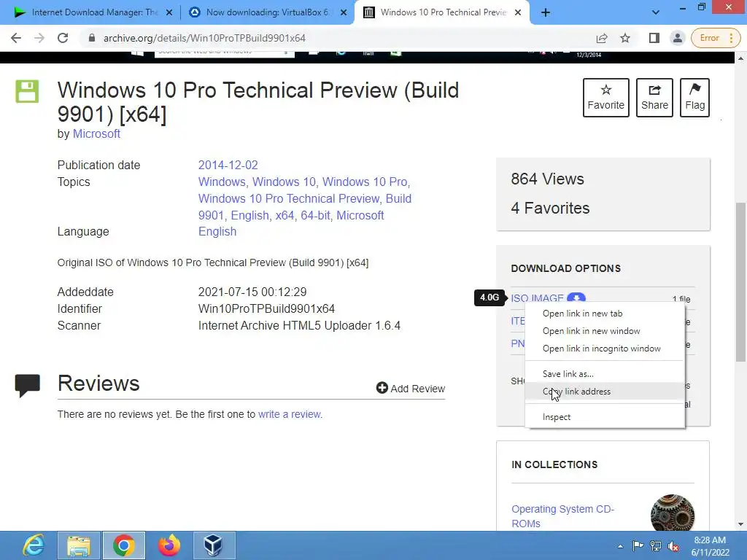Viewport: 747px width, 560px height.
Task: Open the 2014-12-02 publication date link
Action: point(228,166)
